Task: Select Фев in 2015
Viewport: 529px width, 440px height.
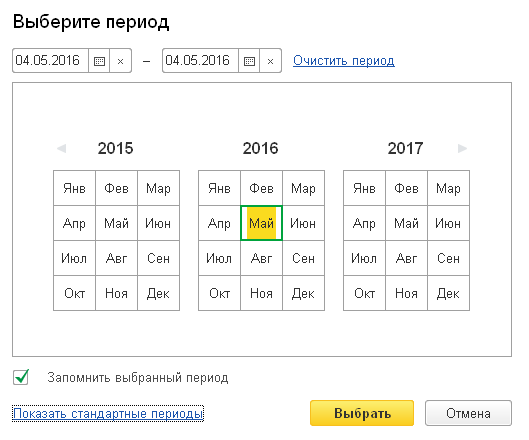Action: [x=116, y=188]
